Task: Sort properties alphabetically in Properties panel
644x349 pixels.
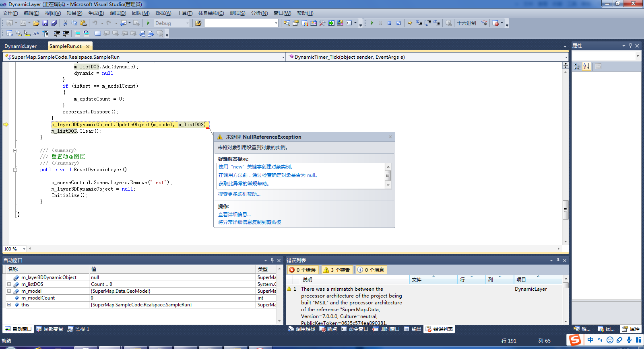Action: point(586,66)
